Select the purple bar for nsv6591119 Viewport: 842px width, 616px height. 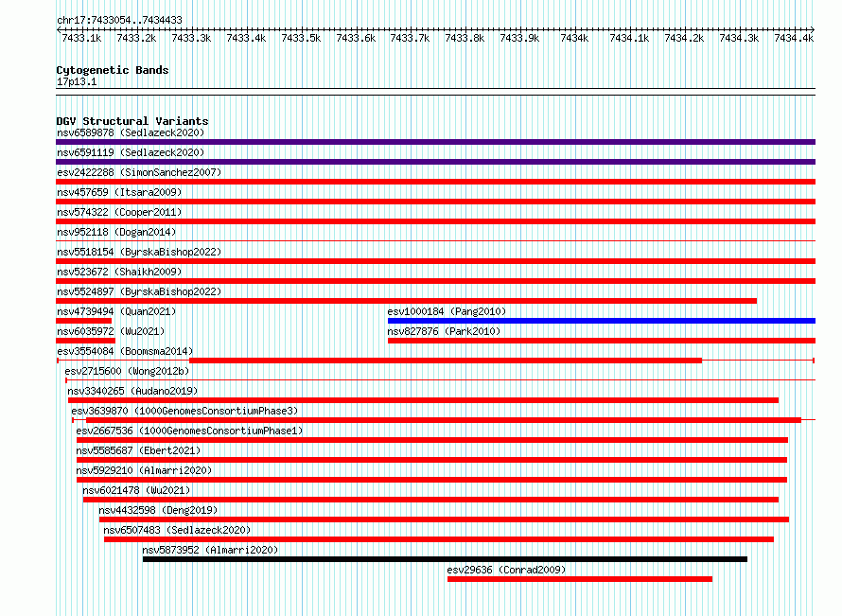coord(435,162)
